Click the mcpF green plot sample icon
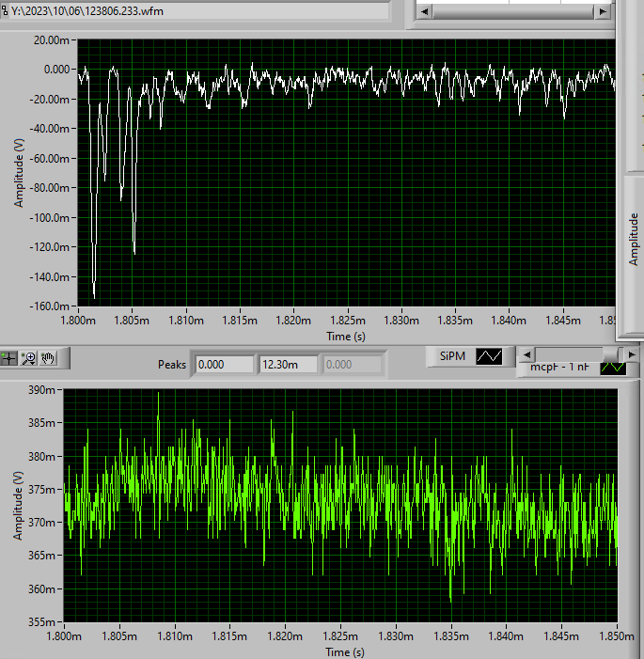This screenshot has width=644, height=659. coord(613,368)
